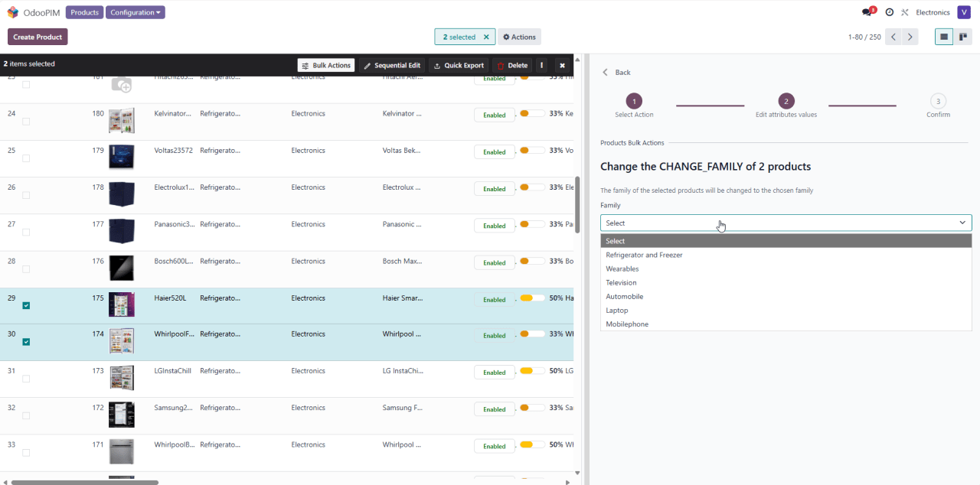The image size is (980, 485).
Task: Switch to list view
Action: pyautogui.click(x=944, y=37)
